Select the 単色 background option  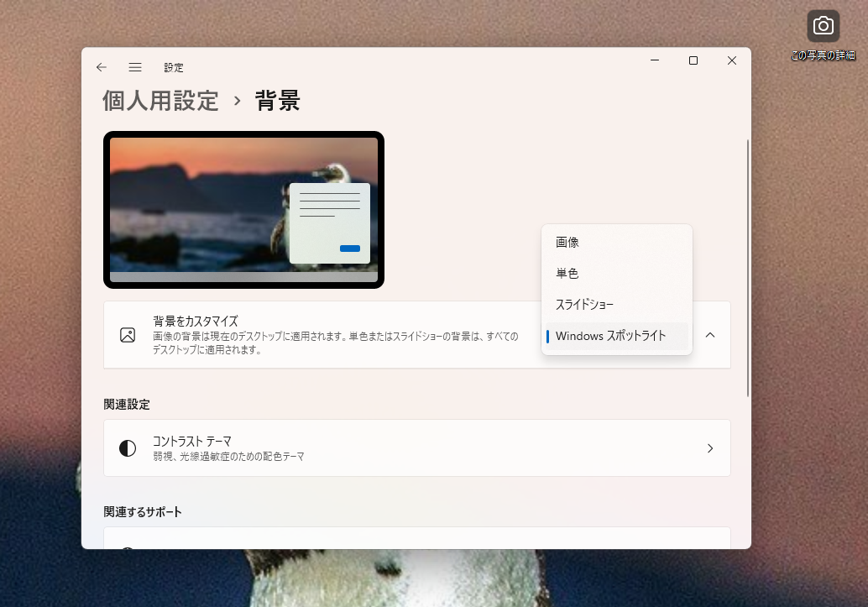617,273
